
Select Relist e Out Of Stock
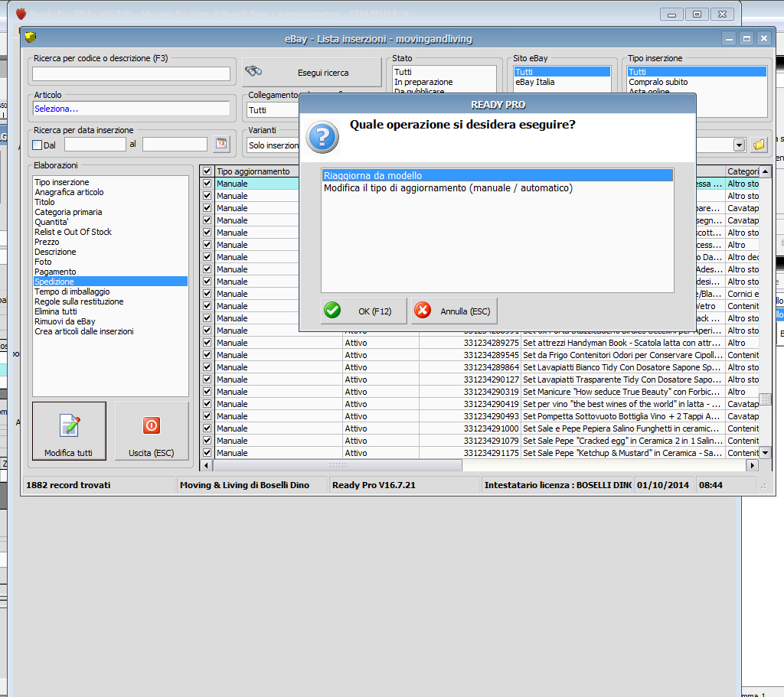click(x=110, y=232)
